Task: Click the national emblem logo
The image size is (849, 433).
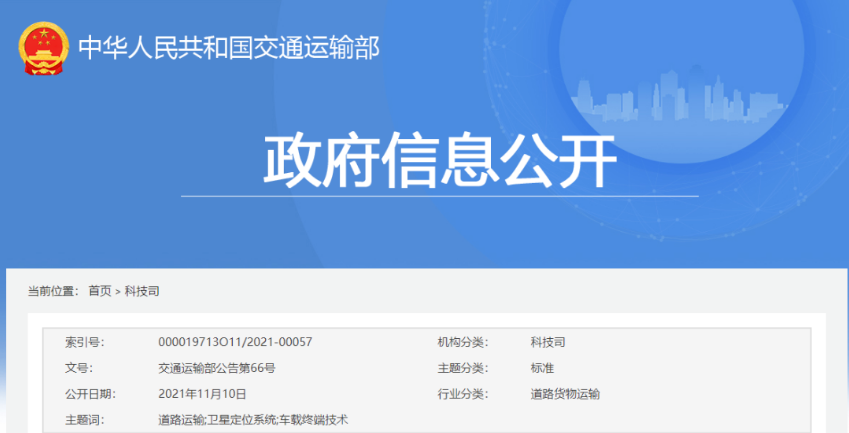Action: [43, 48]
